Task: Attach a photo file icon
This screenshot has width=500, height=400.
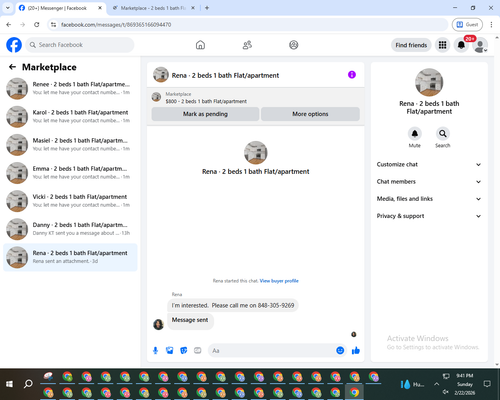Action: (170, 350)
